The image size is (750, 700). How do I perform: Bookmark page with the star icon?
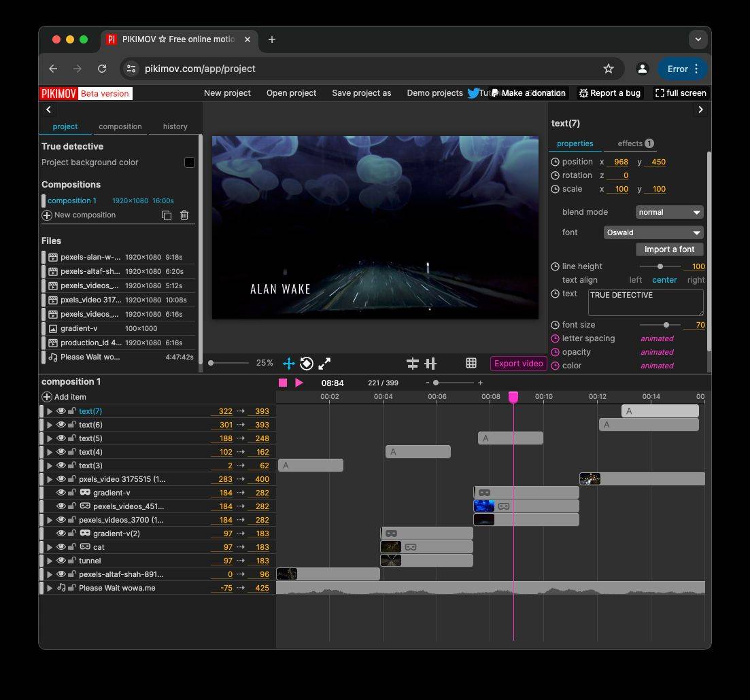coord(609,69)
